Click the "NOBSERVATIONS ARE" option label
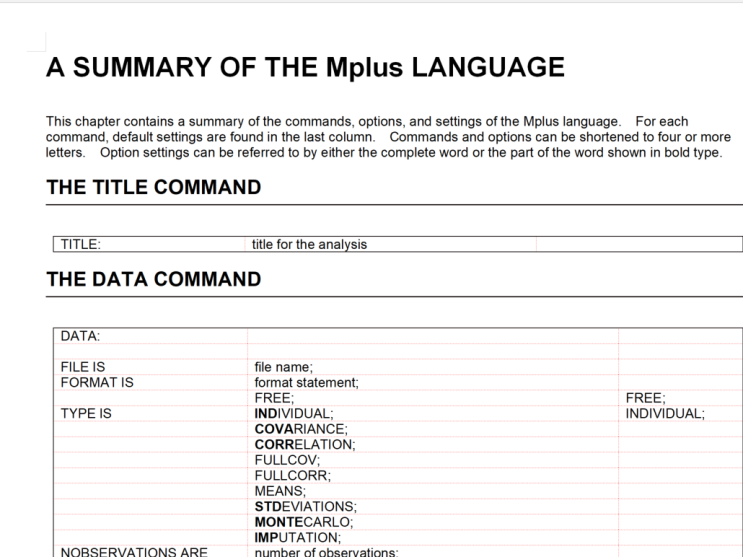Viewport: 743px width, 557px height. click(124, 551)
